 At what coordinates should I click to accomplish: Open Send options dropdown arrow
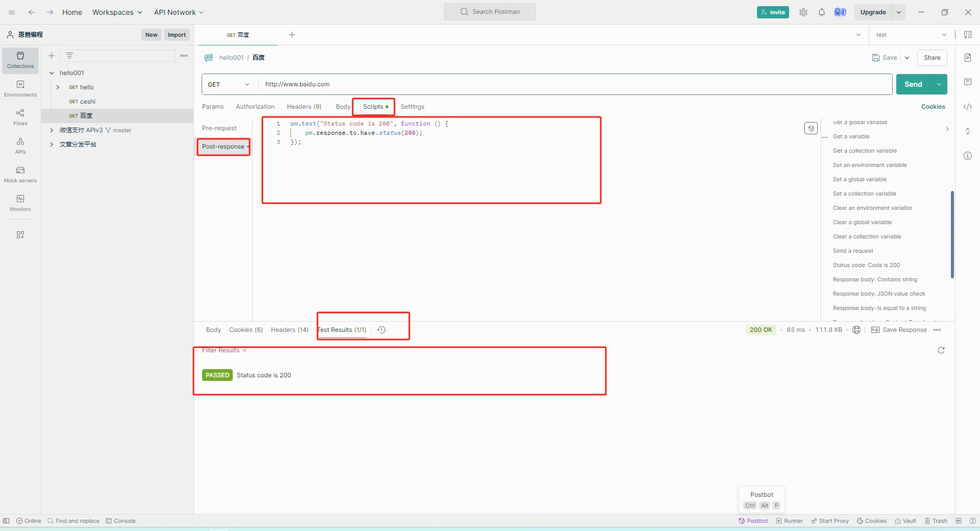point(939,84)
